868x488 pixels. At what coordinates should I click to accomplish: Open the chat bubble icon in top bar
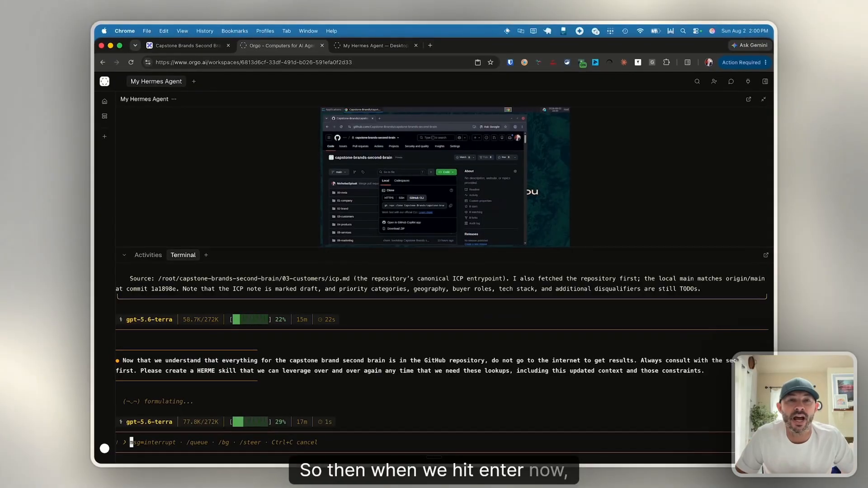(731, 81)
